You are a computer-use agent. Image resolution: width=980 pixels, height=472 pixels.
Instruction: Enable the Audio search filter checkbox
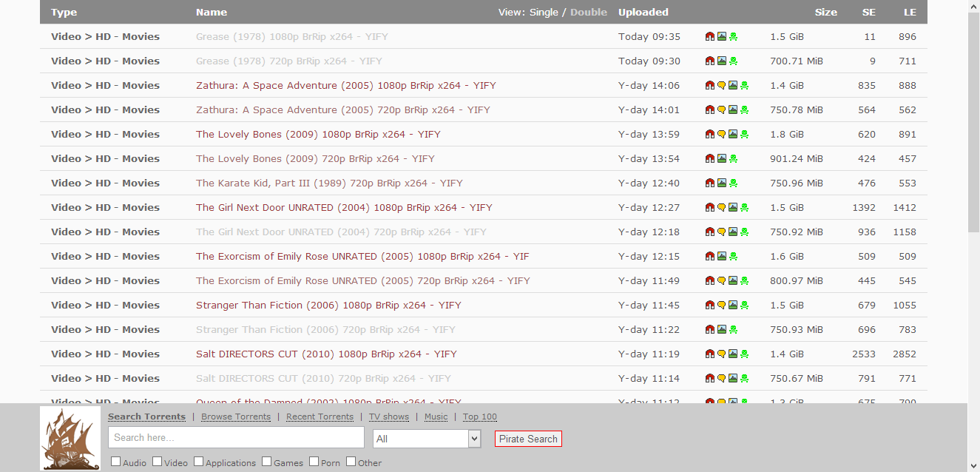coord(116,462)
